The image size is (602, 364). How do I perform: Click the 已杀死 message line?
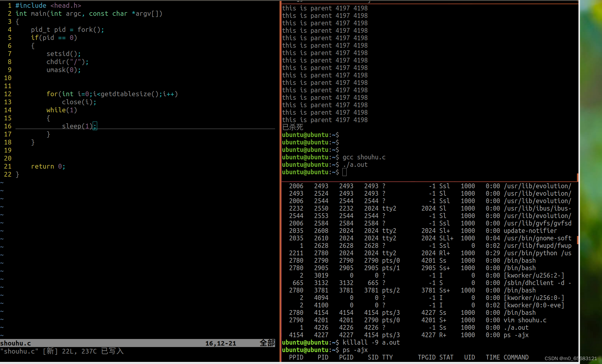[x=293, y=127]
